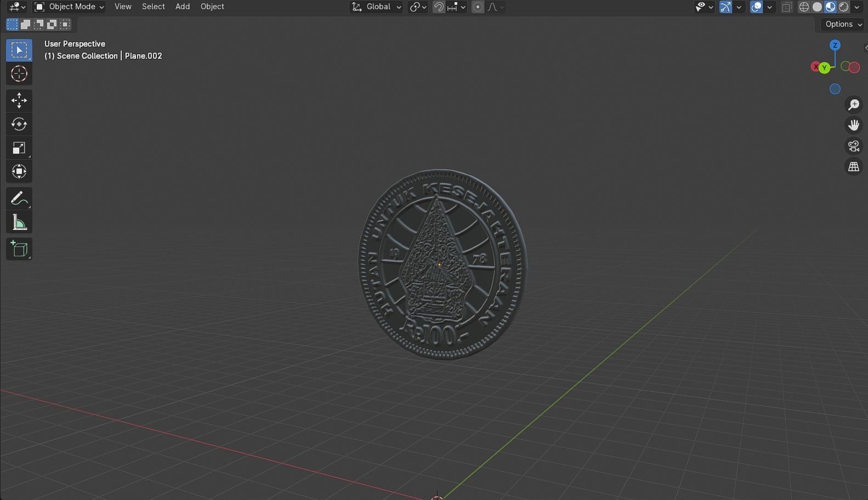Image resolution: width=868 pixels, height=500 pixels.
Task: Choose the Move tool
Action: (19, 100)
